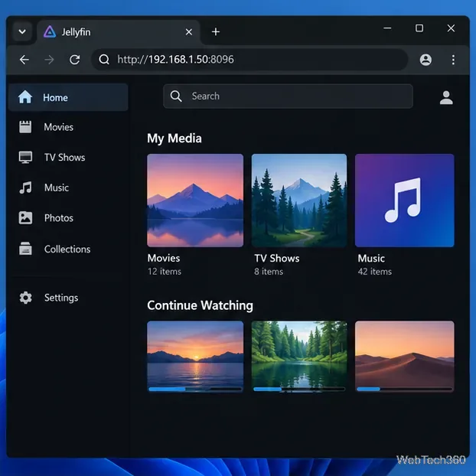The image size is (476, 476).
Task: Click the magnifier icon in Jellyfin search box
Action: point(176,96)
